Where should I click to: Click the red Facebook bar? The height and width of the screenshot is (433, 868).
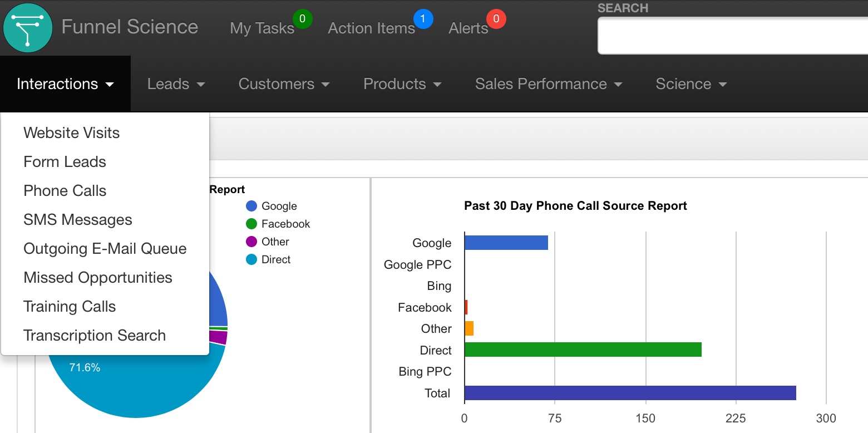466,307
